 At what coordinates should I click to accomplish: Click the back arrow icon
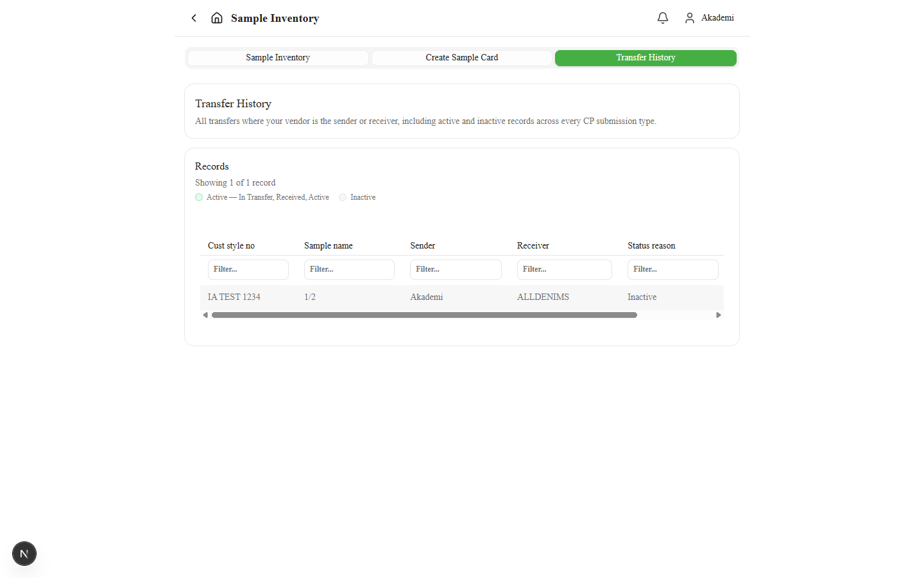tap(194, 18)
